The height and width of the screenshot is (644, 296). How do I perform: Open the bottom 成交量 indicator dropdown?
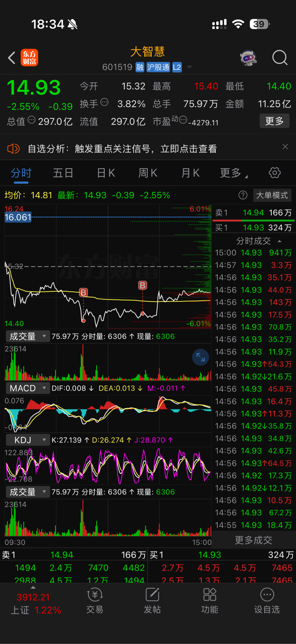click(x=27, y=492)
